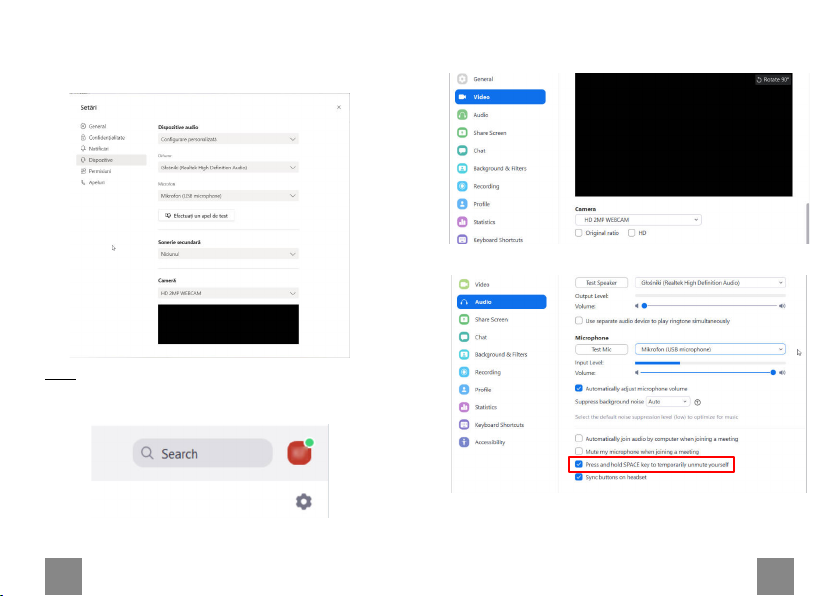Open Recording in Zoom Audio-settings window sidebar
Viewport: 840px width, 596px height.
click(x=480, y=372)
